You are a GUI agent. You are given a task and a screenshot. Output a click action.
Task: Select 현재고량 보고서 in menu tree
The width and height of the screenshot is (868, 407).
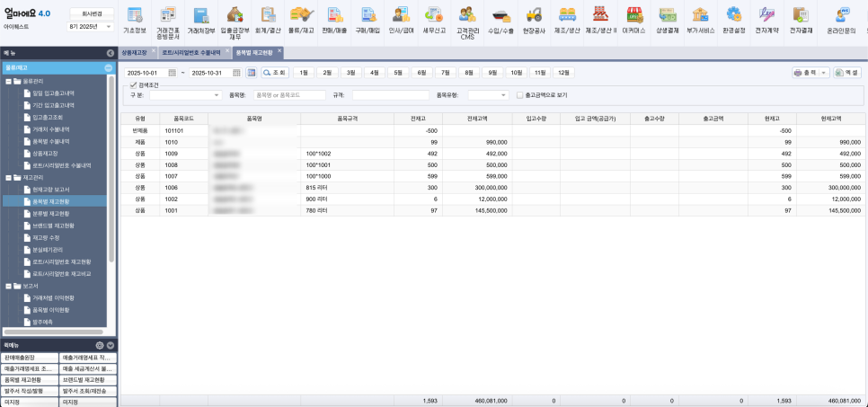coord(51,190)
